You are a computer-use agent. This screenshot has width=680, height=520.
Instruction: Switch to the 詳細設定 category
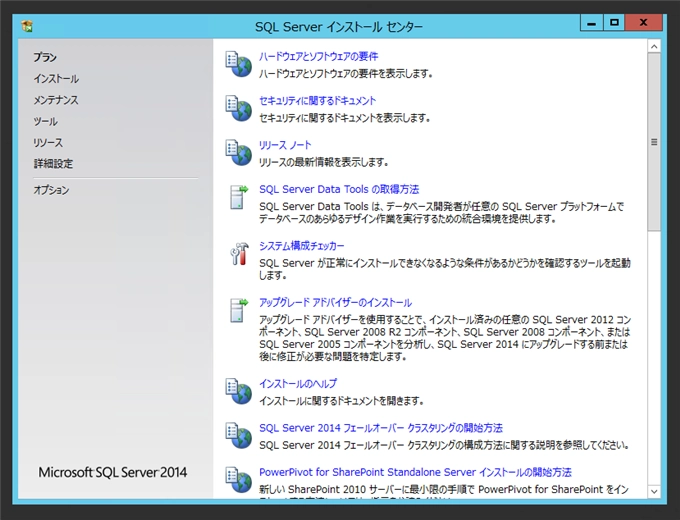(53, 164)
